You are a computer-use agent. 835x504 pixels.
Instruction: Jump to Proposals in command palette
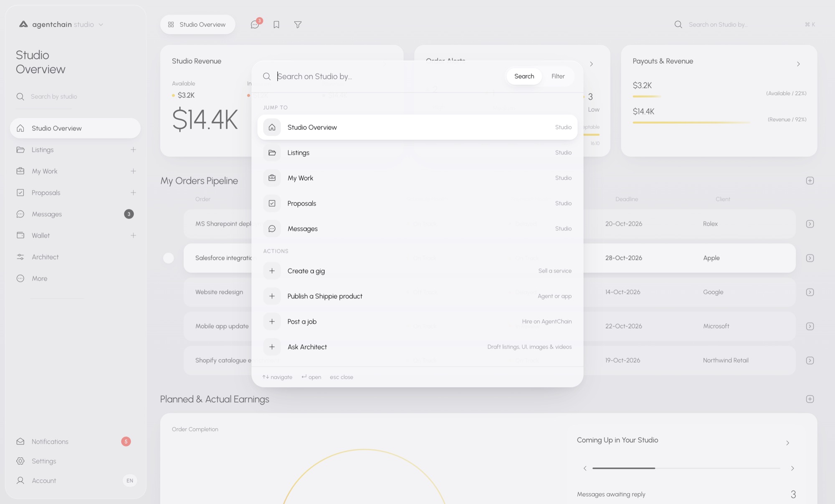(x=417, y=204)
